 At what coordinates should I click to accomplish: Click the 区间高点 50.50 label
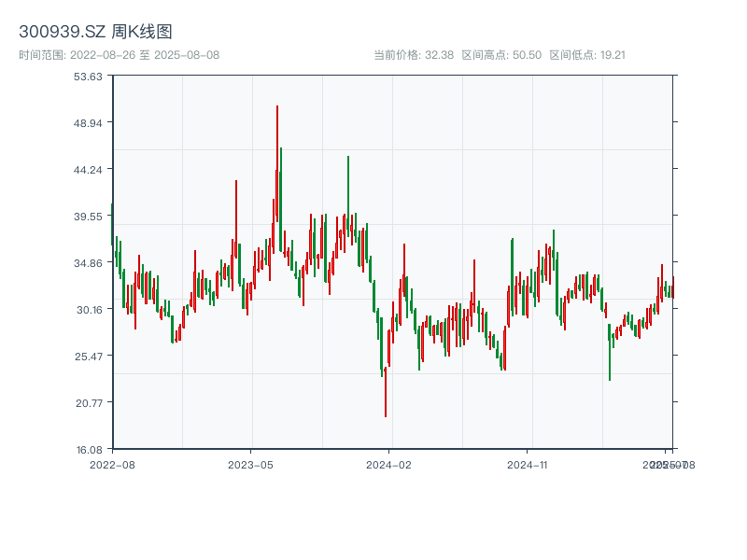[501, 55]
